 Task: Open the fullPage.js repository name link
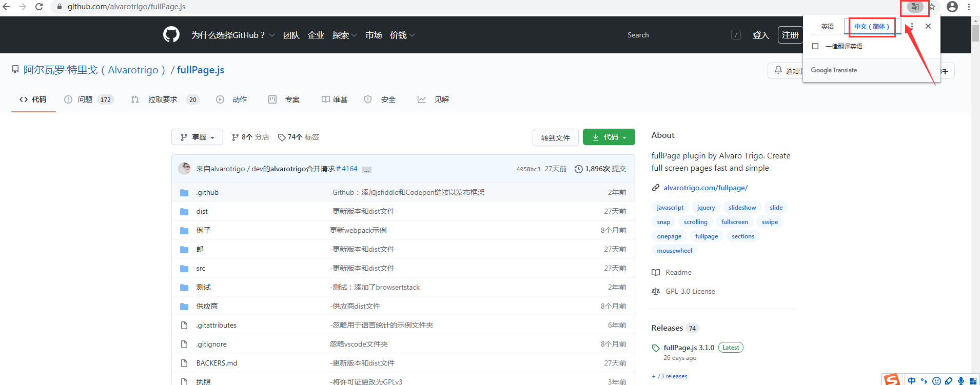[x=201, y=70]
